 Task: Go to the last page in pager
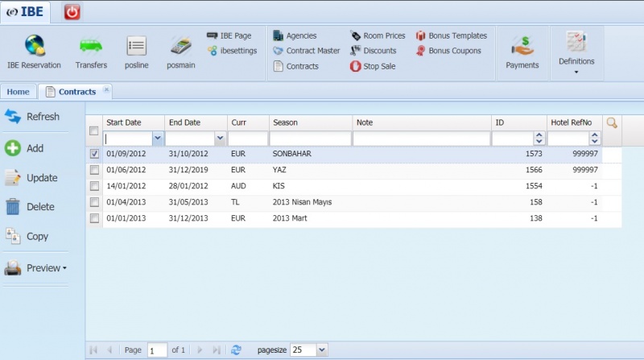click(x=217, y=350)
